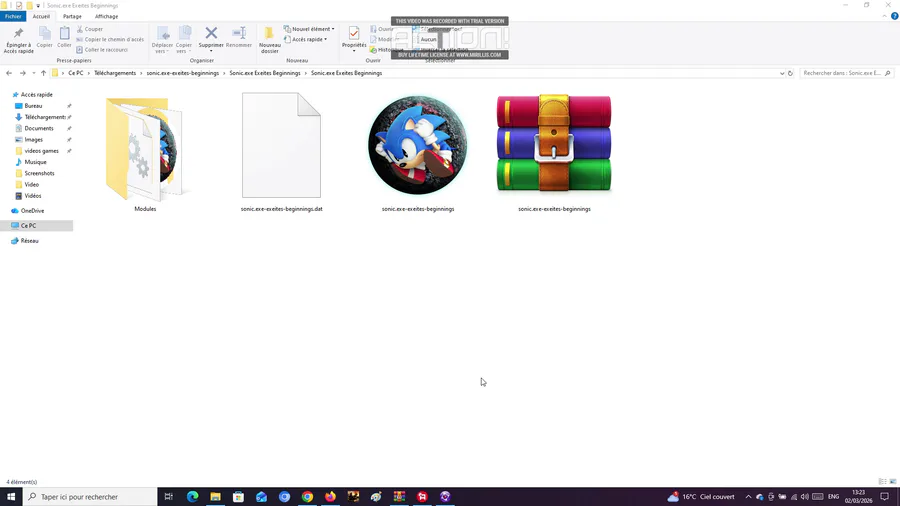The image size is (900, 506).
Task: Open Microsoft Edge from the taskbar
Action: (192, 497)
